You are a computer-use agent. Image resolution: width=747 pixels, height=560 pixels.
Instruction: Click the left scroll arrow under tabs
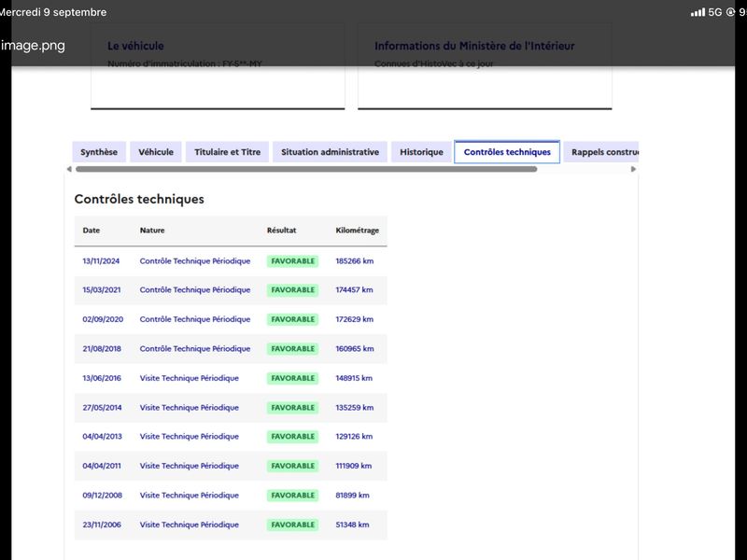pyautogui.click(x=69, y=169)
